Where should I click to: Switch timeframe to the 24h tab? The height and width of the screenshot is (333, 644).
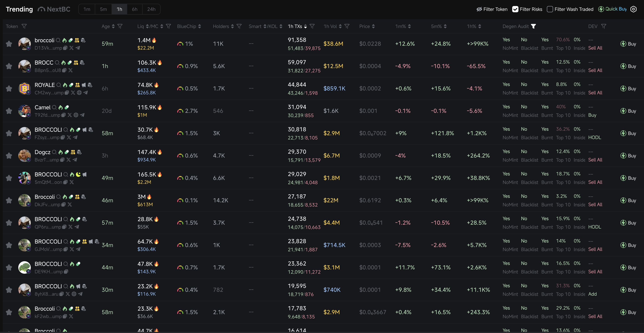(151, 9)
